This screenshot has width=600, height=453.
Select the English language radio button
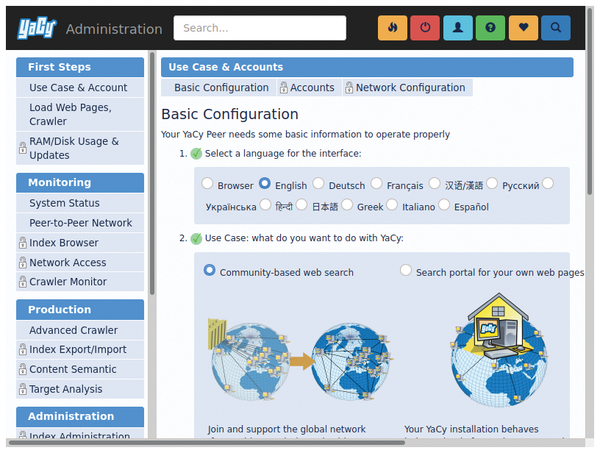tap(264, 183)
